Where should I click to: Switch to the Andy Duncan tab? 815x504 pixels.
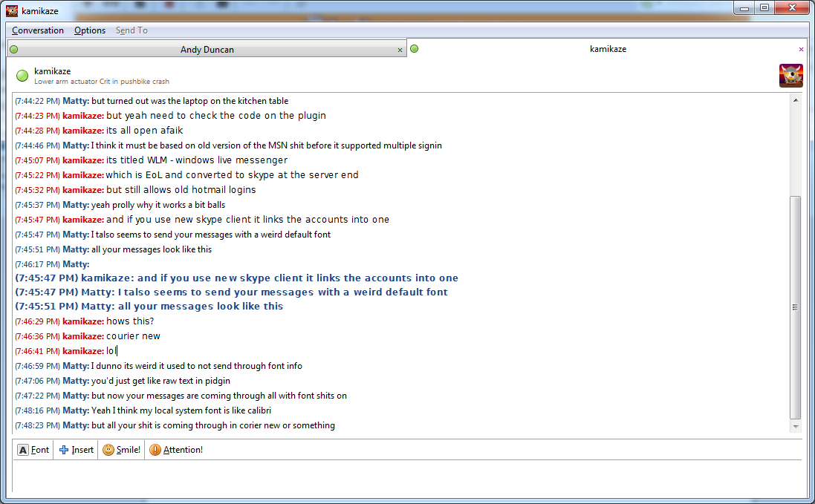pos(207,49)
